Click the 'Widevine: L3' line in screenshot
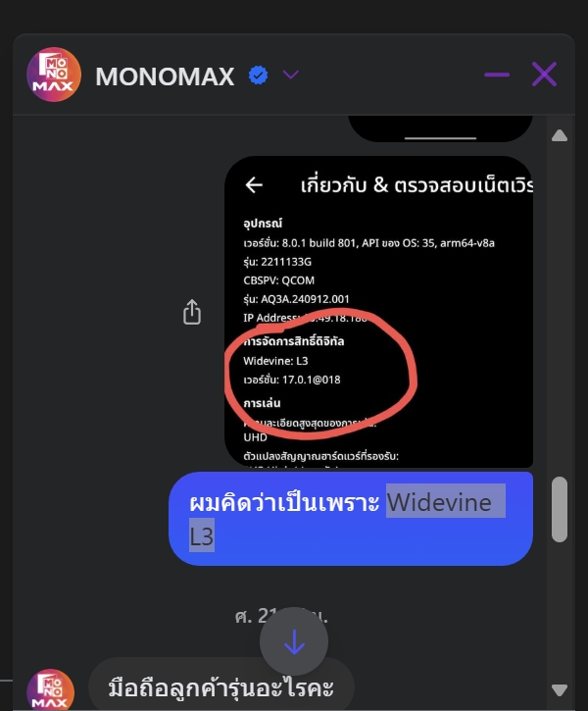Viewport: 588px width, 711px height. coord(275,361)
